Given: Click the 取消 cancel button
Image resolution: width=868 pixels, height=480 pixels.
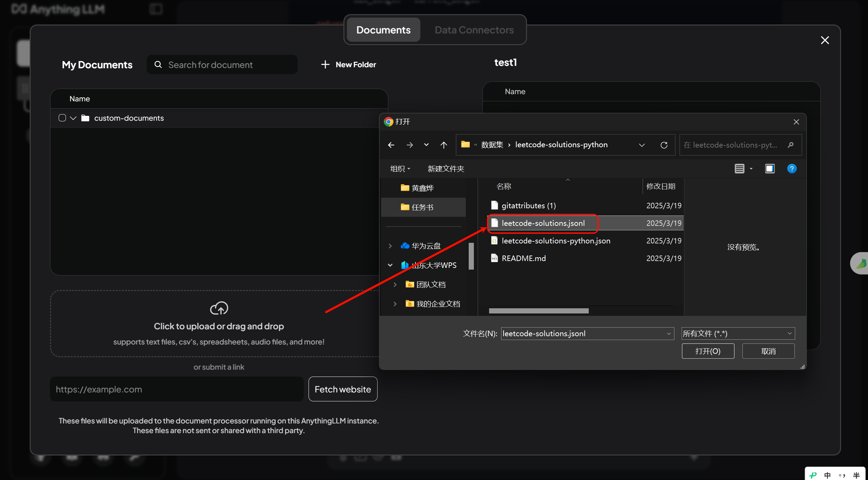Looking at the screenshot, I should tap(768, 351).
